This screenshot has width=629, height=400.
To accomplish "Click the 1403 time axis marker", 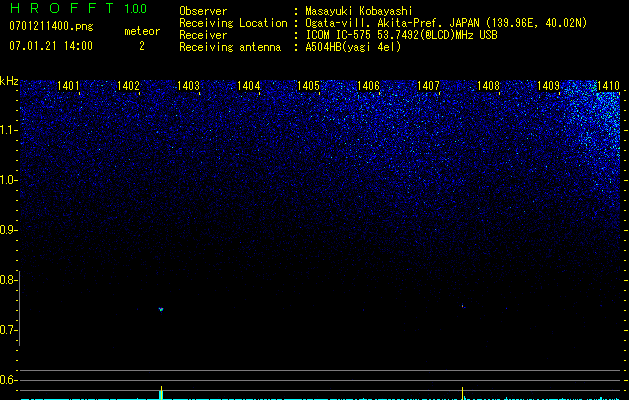I will tap(189, 86).
